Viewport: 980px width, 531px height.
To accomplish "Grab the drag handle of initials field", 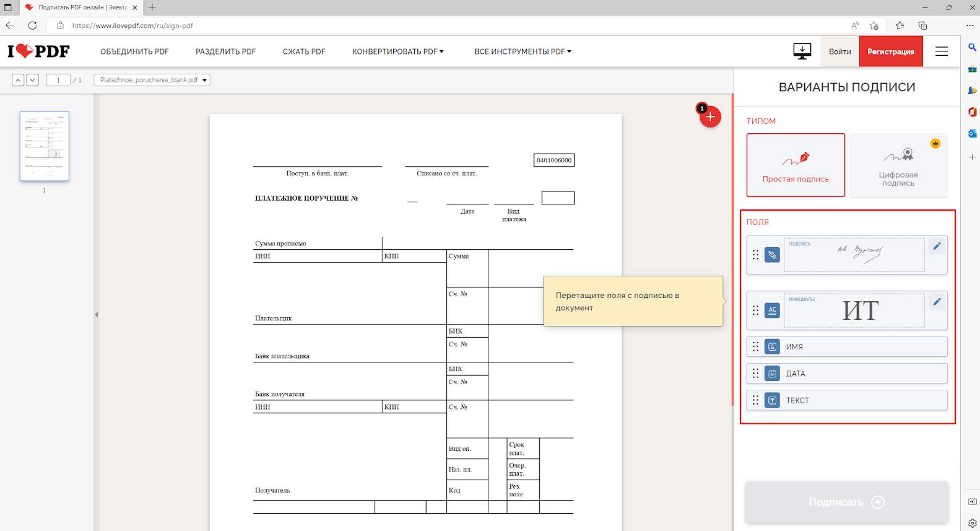I will [755, 310].
